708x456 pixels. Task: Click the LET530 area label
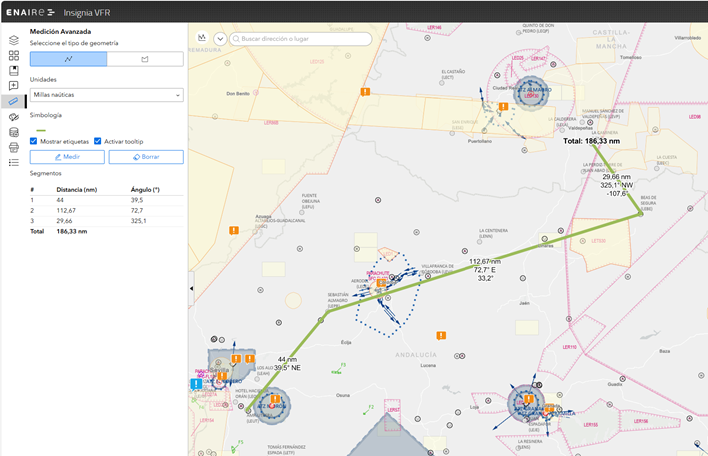598,241
